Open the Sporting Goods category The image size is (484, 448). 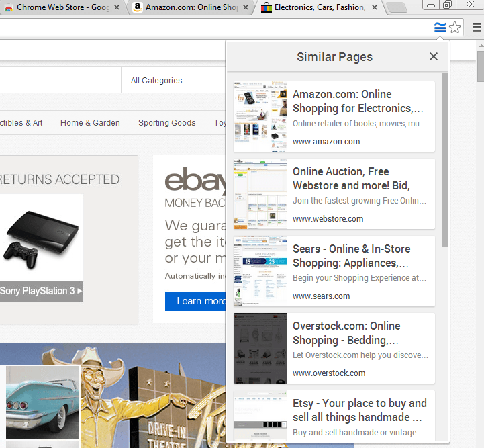coord(167,122)
